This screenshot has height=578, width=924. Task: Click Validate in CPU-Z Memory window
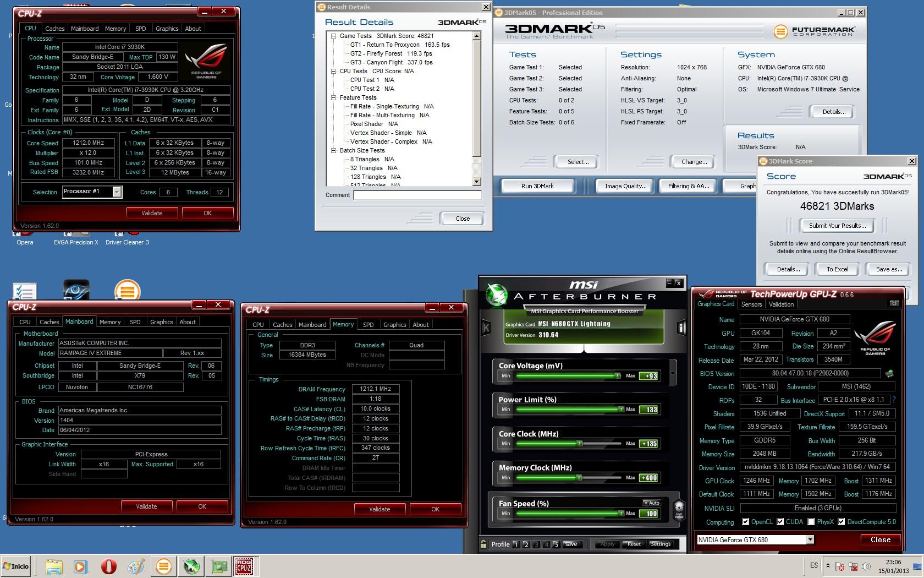pos(380,509)
